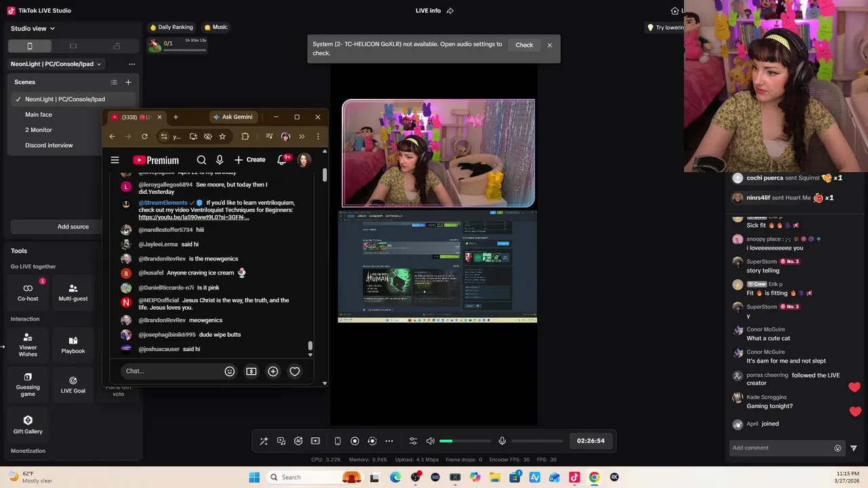This screenshot has height=488, width=868.
Task: Click the phone orientation icon in bottom toolbar
Action: [338, 441]
